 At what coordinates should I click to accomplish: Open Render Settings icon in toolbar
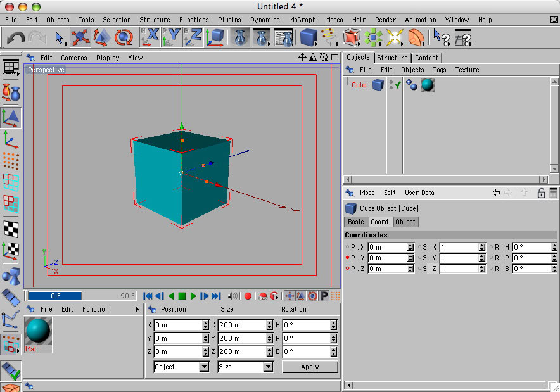(283, 38)
